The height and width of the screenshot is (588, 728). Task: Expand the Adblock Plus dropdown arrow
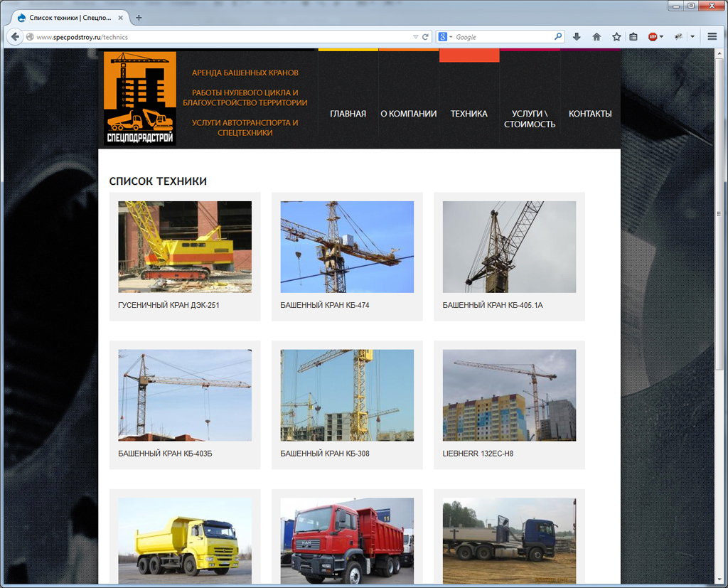(661, 37)
